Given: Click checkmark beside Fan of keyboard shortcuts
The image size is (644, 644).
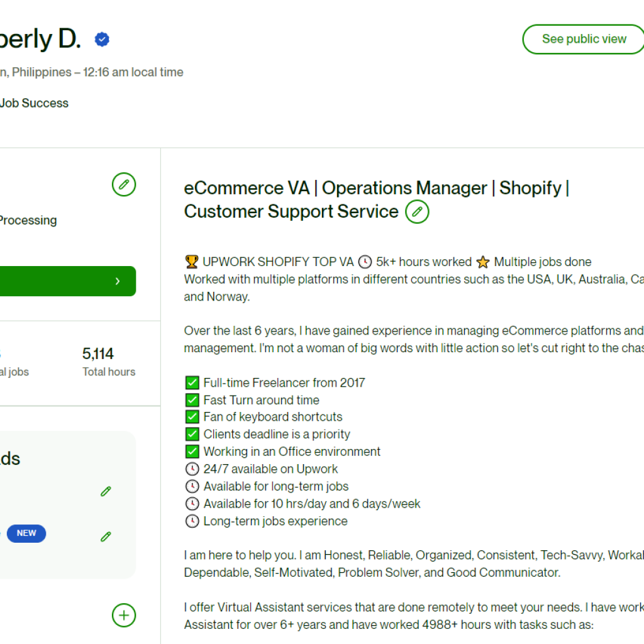Looking at the screenshot, I should point(192,417).
